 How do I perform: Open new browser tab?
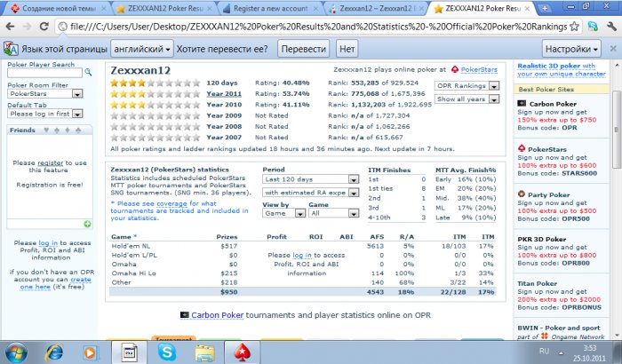click(546, 8)
